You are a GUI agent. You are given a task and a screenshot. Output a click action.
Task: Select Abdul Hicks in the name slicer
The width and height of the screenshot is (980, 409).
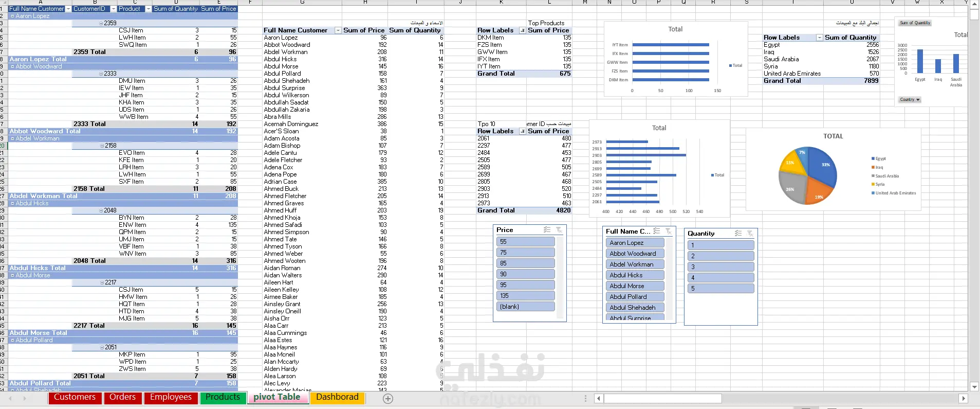click(635, 275)
